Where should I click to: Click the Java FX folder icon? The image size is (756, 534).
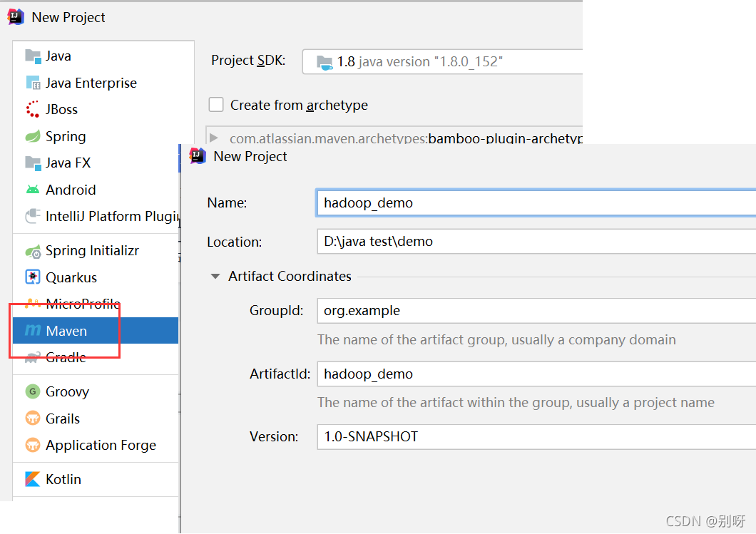pos(33,163)
